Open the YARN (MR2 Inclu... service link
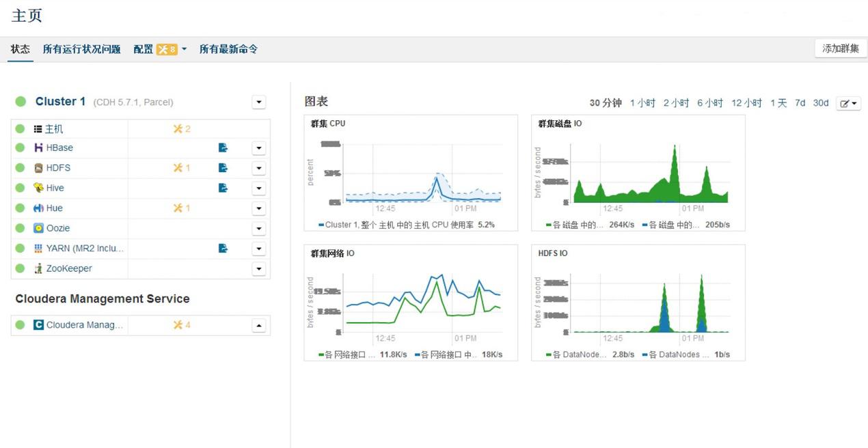 click(85, 249)
